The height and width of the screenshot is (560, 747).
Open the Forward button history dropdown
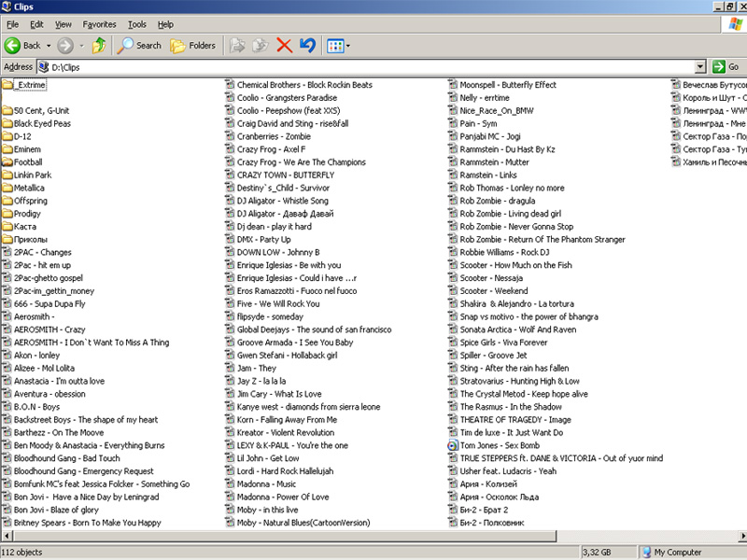click(x=81, y=46)
